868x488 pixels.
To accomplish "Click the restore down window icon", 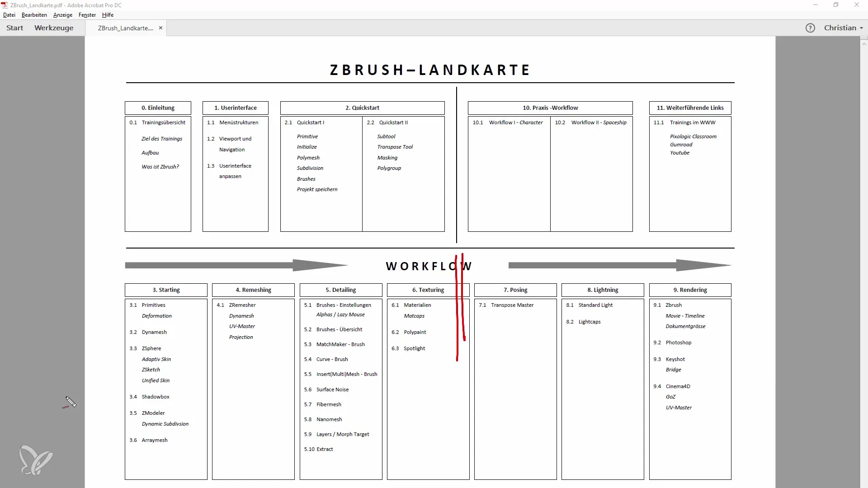I will (x=836, y=5).
